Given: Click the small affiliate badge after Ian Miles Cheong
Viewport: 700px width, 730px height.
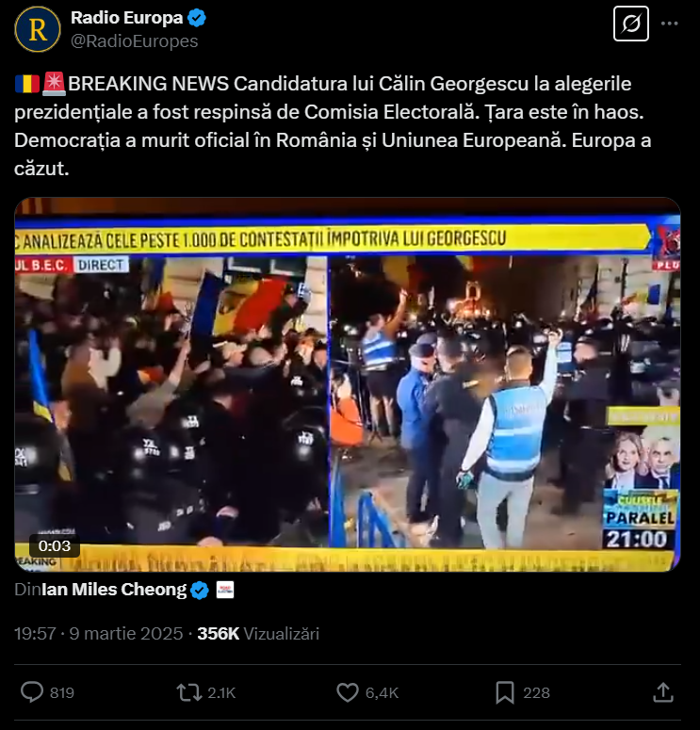Looking at the screenshot, I should [225, 590].
